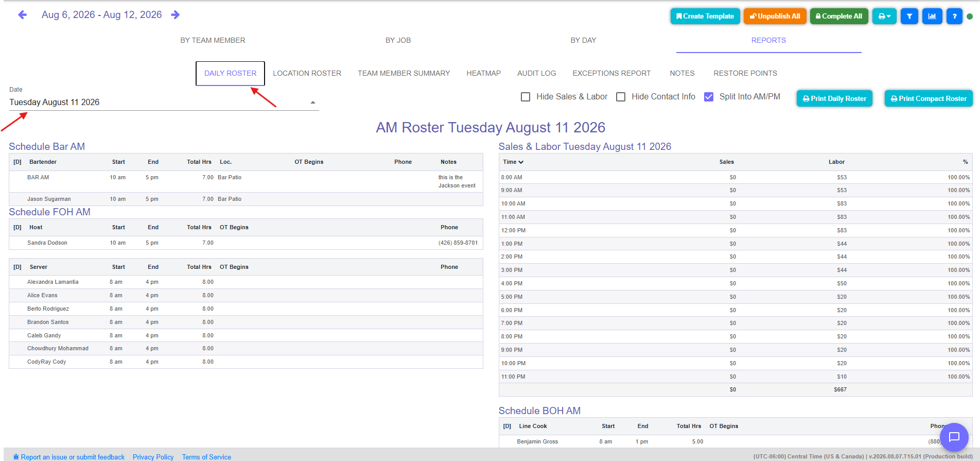
Task: Select the Alexandra Lamantia row
Action: coord(246,282)
